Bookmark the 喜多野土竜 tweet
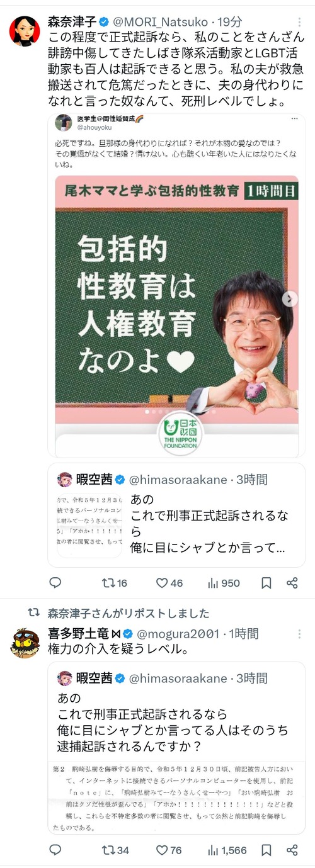The image size is (315, 868). click(266, 850)
